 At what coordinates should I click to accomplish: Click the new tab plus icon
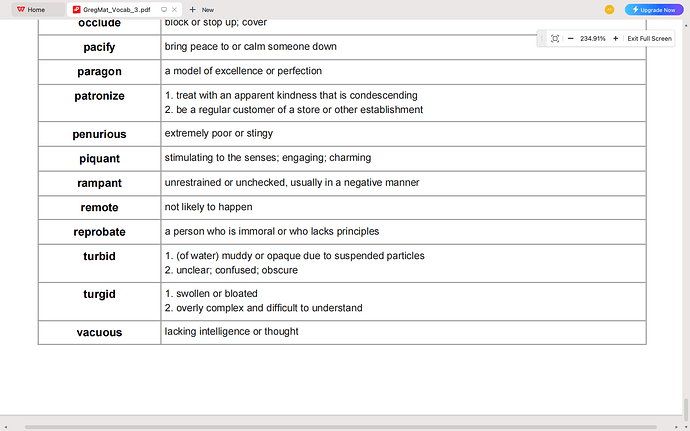[192, 9]
